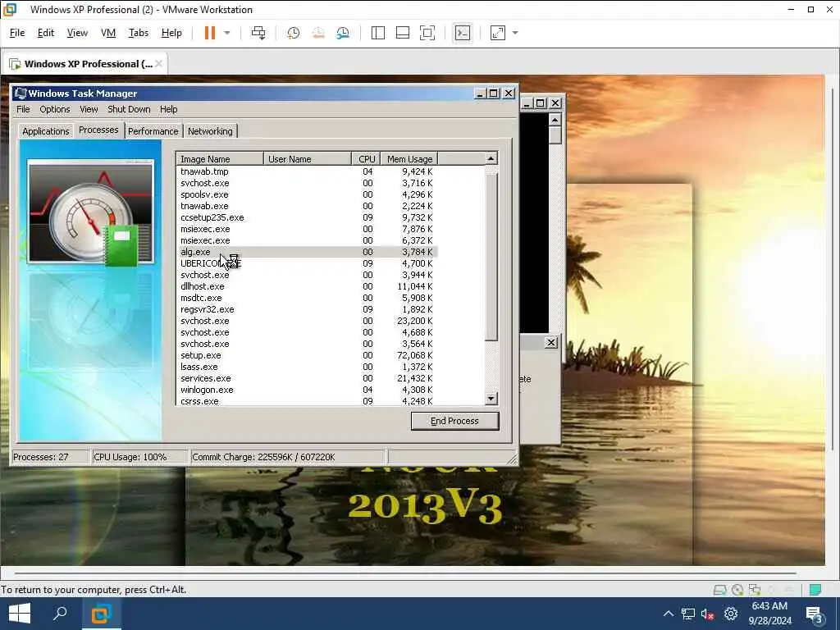The image size is (840, 630).
Task: Select the ccsetup235.exe process
Action: [307, 217]
